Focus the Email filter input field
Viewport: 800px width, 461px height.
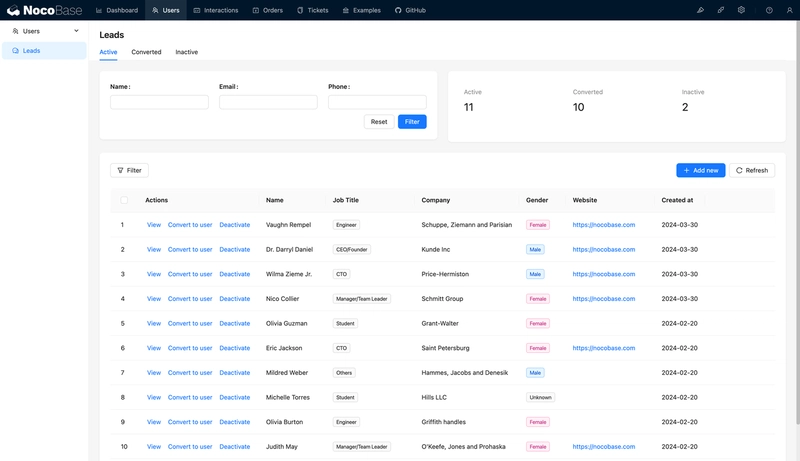click(x=268, y=102)
